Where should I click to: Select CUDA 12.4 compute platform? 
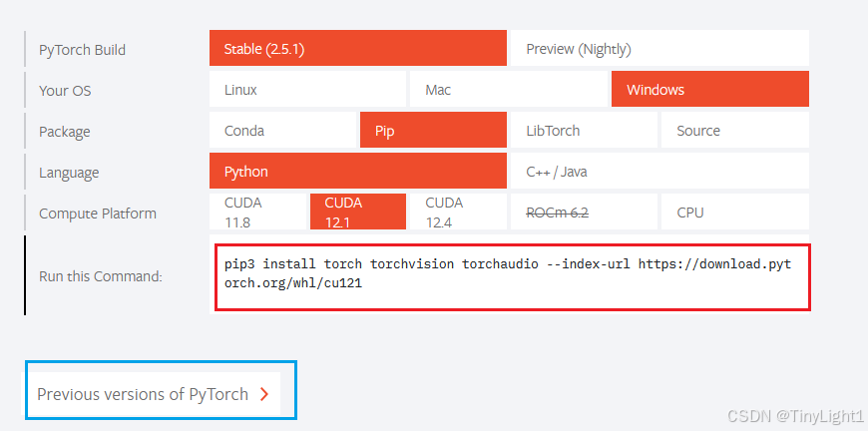coord(458,212)
